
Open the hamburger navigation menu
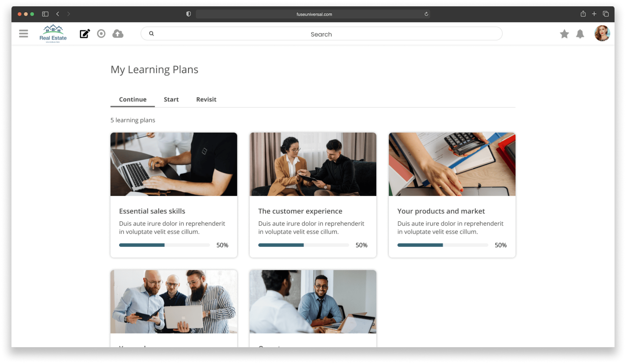(24, 33)
